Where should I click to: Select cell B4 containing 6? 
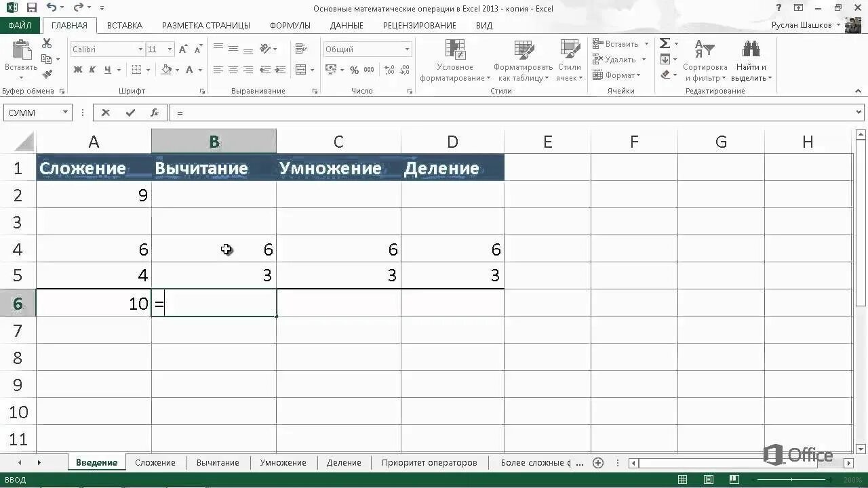coord(214,249)
